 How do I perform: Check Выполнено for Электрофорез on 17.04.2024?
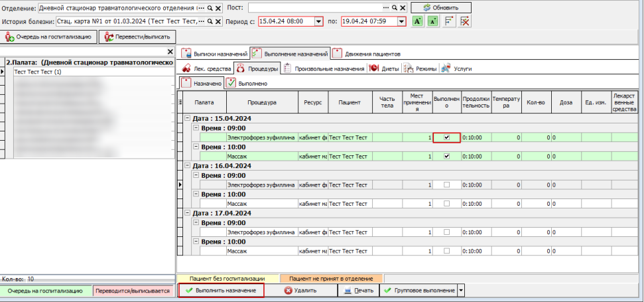(447, 232)
